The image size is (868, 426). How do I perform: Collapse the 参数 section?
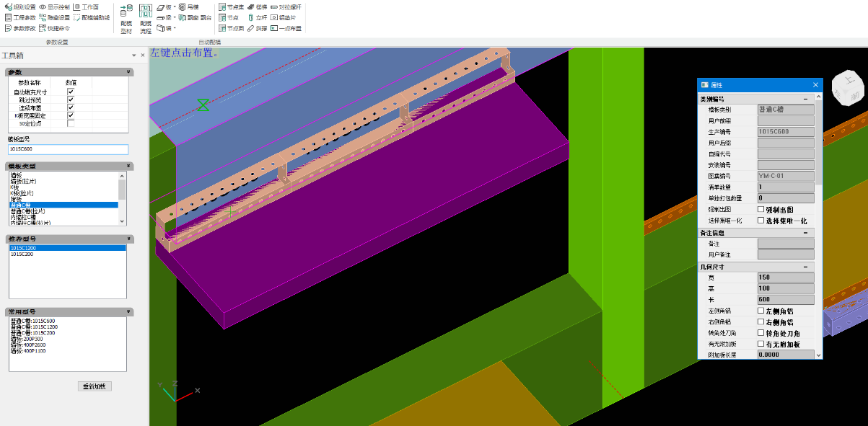(x=128, y=72)
